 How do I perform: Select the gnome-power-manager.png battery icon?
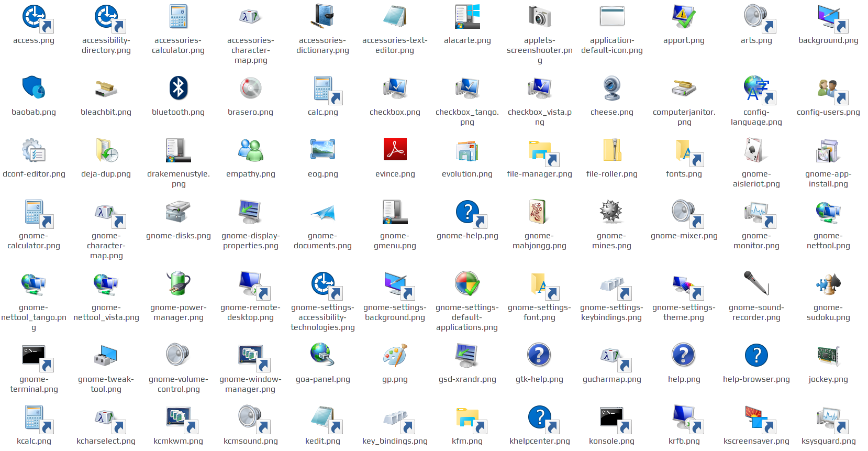click(179, 283)
